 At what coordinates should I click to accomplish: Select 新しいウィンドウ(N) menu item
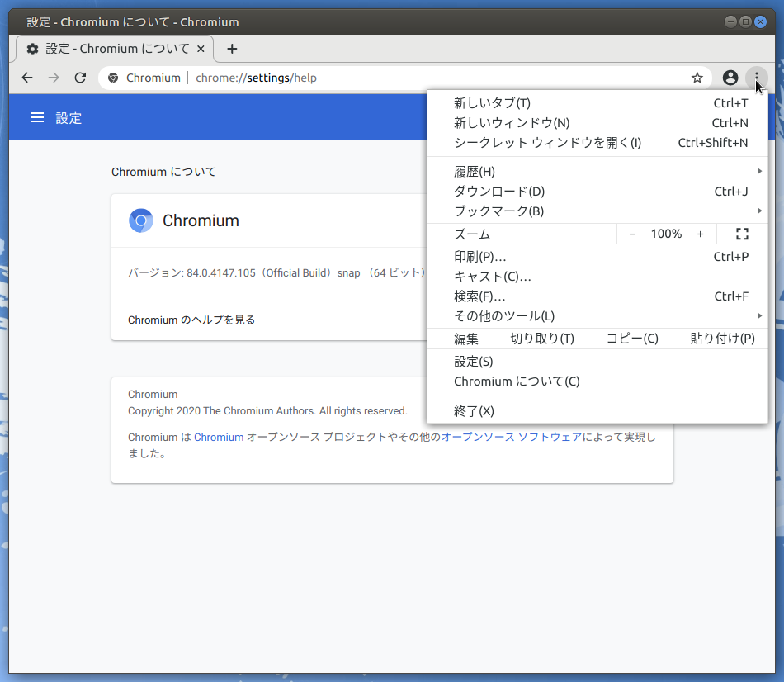[597, 123]
